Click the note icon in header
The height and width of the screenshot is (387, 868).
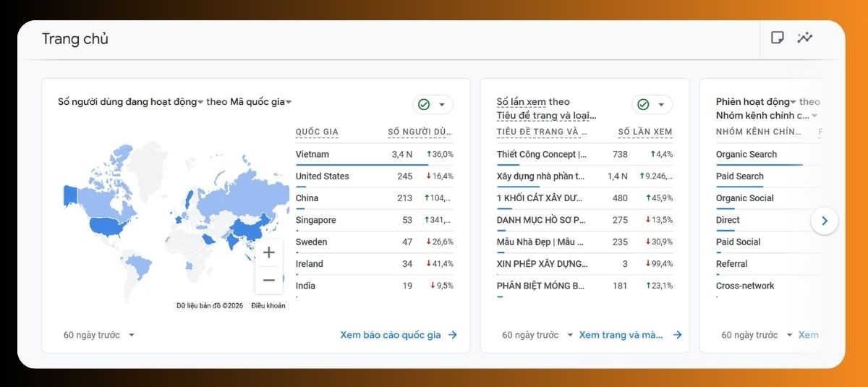[778, 38]
